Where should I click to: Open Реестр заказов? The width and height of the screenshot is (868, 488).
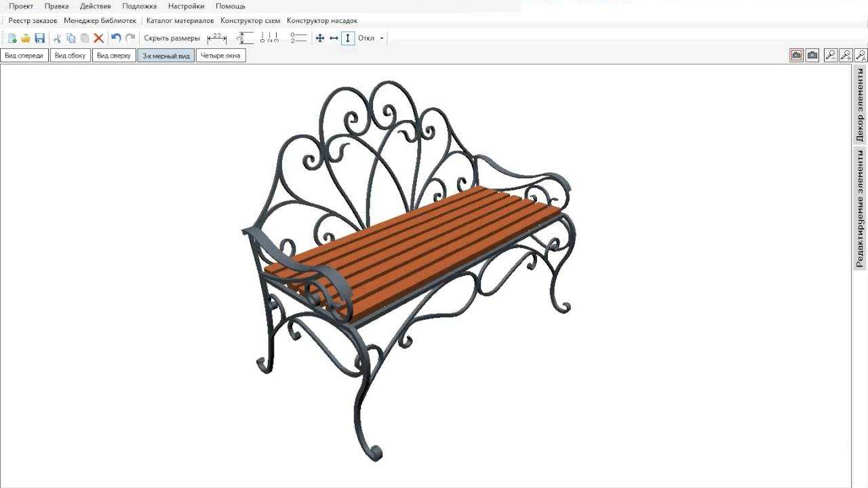point(33,21)
